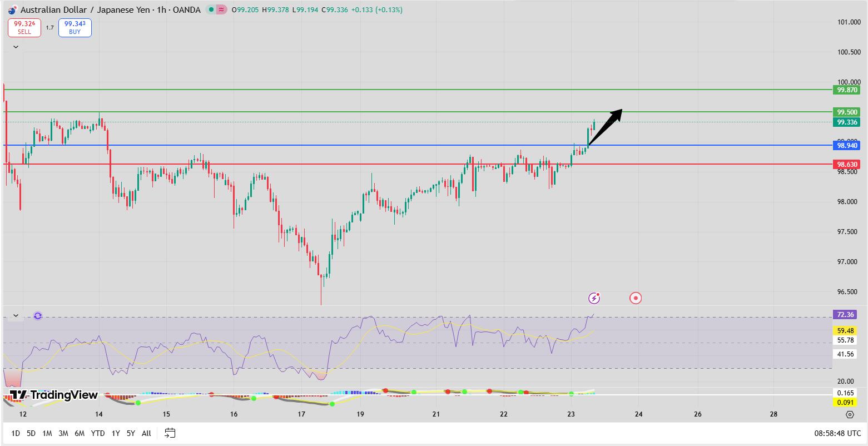Click the blue 98.940 price level label
This screenshot has width=868, height=446.
coord(847,145)
